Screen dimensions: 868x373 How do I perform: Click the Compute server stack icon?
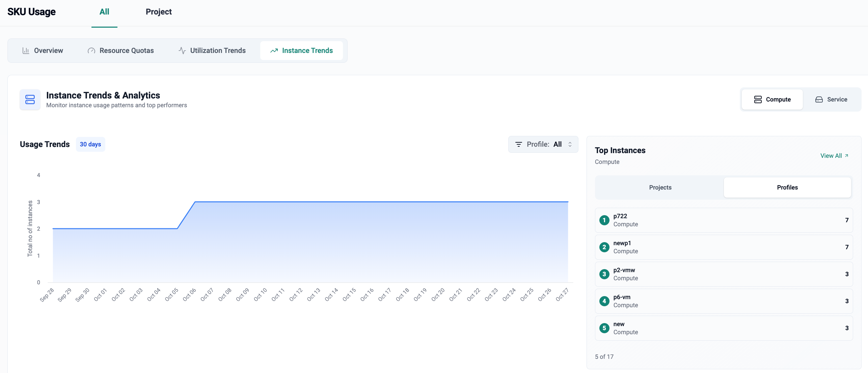tap(758, 99)
